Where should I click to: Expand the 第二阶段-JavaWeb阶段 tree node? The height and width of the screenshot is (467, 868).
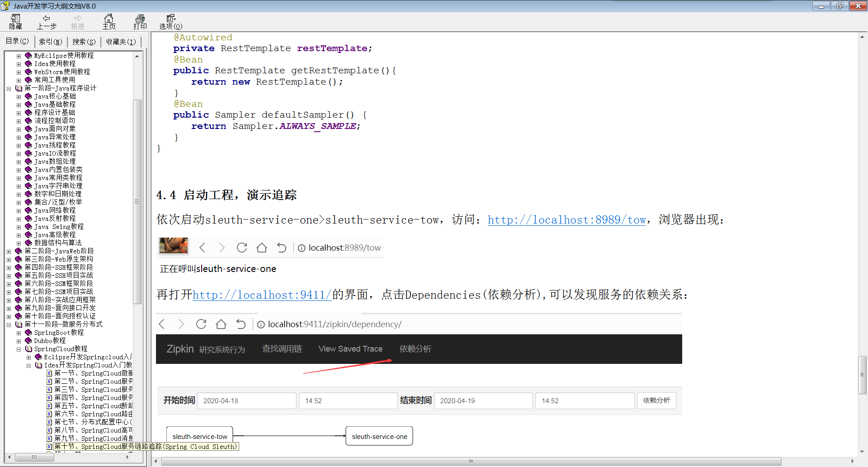9,251
